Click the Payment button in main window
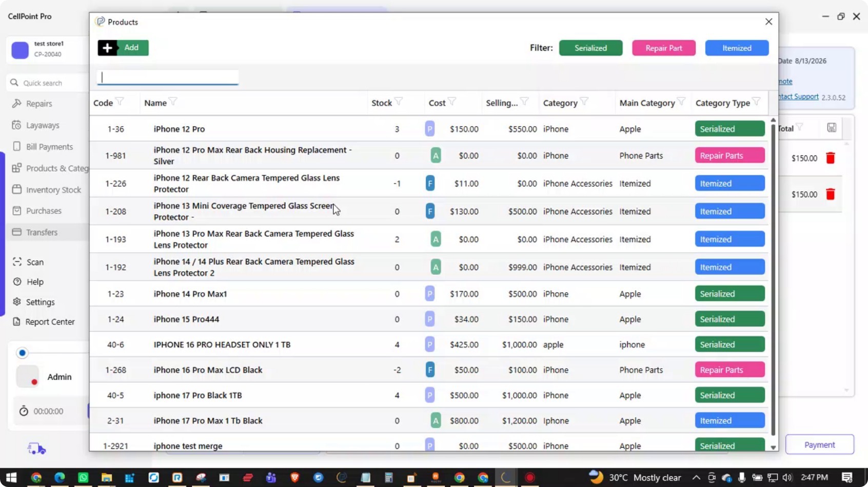The width and height of the screenshot is (868, 487). pos(819,444)
